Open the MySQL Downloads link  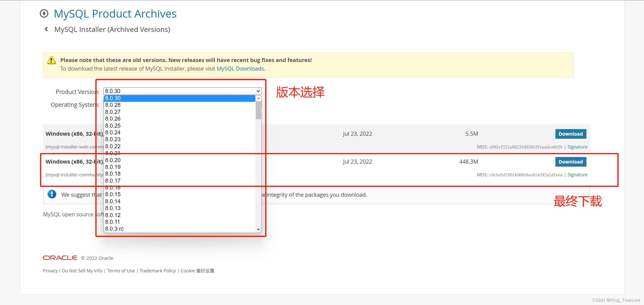[240, 69]
